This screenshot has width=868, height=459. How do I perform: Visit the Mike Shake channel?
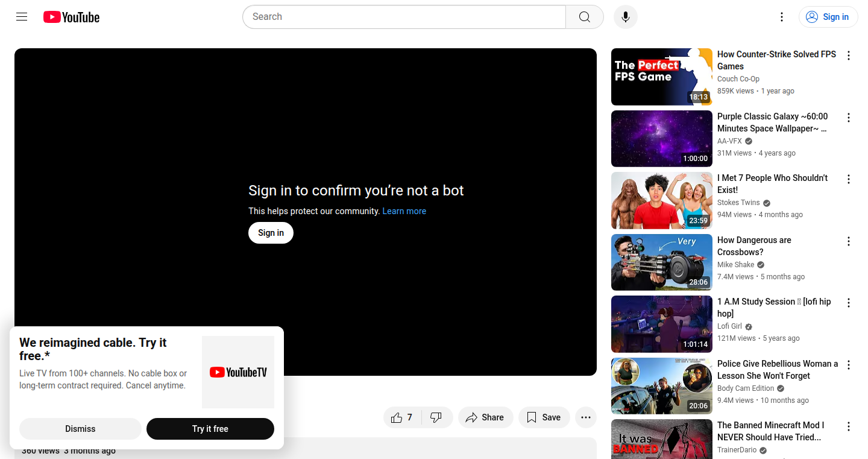point(736,265)
